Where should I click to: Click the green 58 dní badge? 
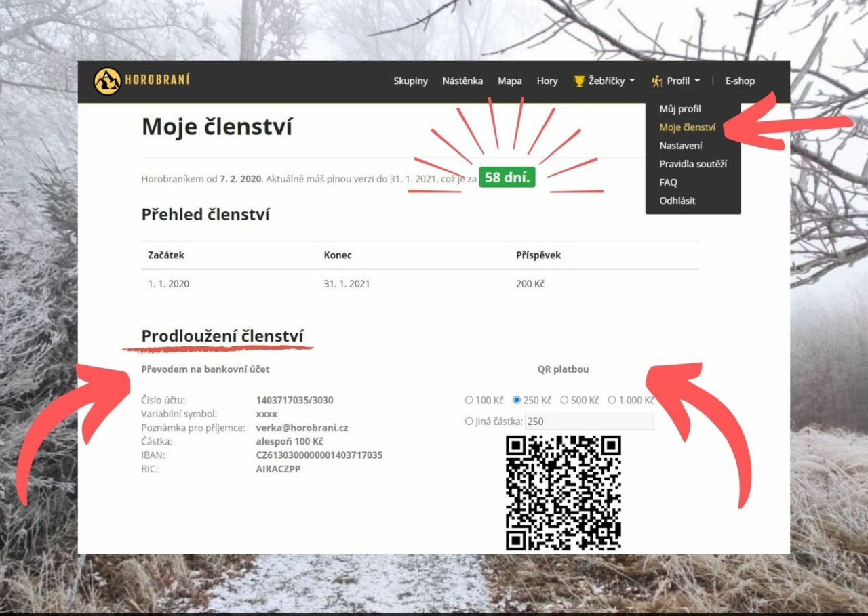pyautogui.click(x=507, y=178)
